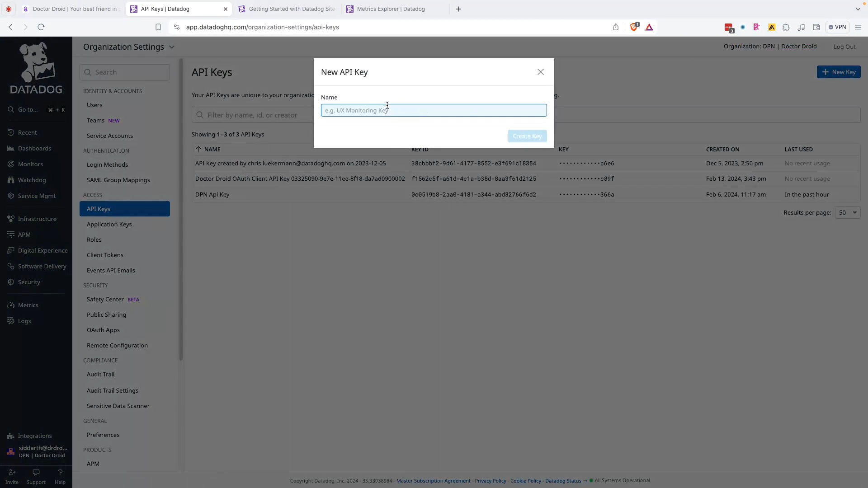Select Roles in settings menu

click(94, 239)
